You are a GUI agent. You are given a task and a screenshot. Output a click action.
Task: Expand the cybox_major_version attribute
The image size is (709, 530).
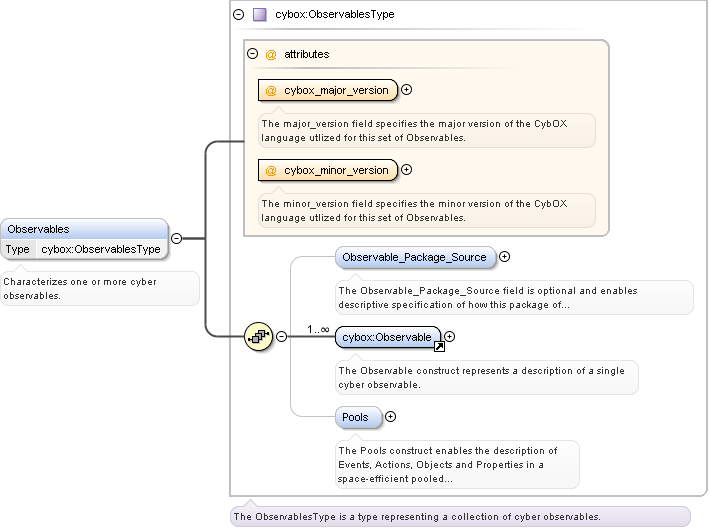point(407,90)
